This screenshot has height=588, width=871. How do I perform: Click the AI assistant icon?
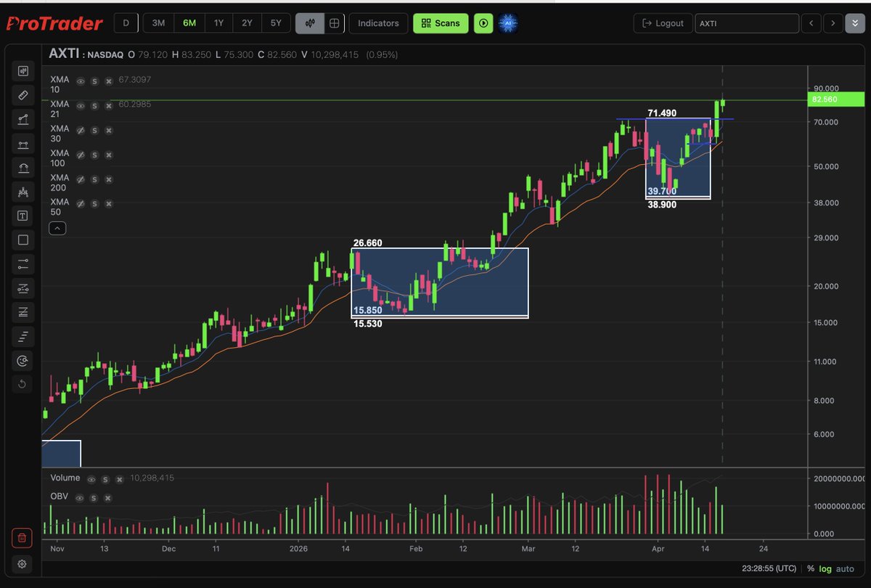click(x=507, y=23)
